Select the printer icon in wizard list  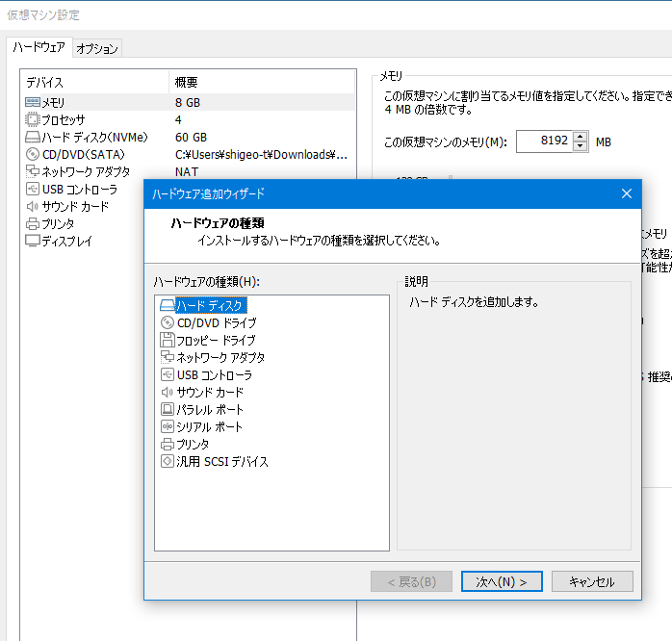168,445
